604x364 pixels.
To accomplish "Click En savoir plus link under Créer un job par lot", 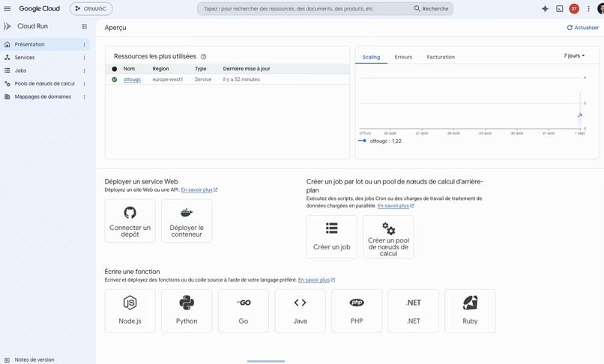I will tap(396, 206).
